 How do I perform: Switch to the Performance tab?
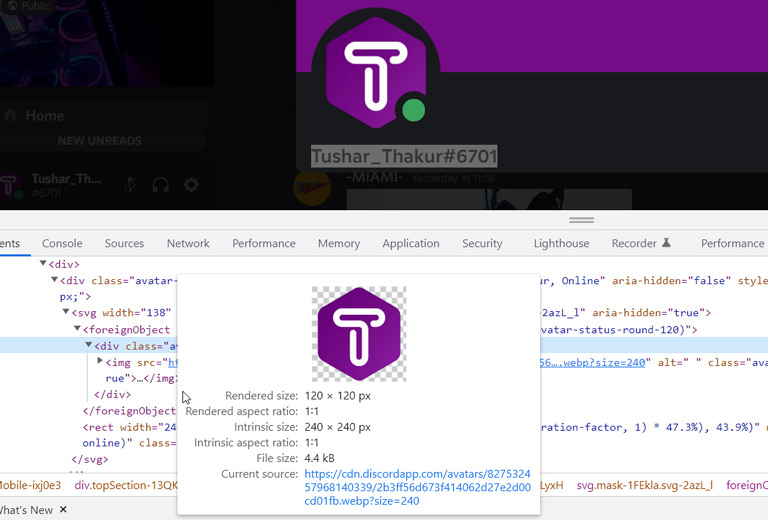tap(264, 243)
